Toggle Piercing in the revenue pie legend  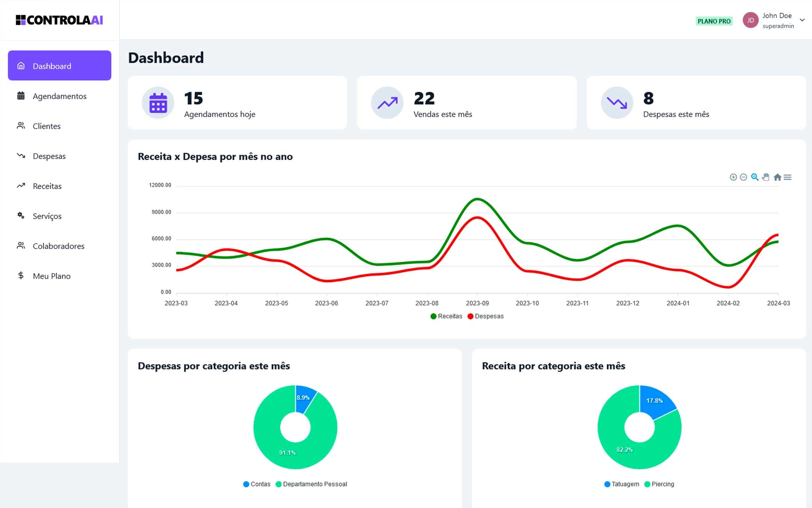[659, 484]
